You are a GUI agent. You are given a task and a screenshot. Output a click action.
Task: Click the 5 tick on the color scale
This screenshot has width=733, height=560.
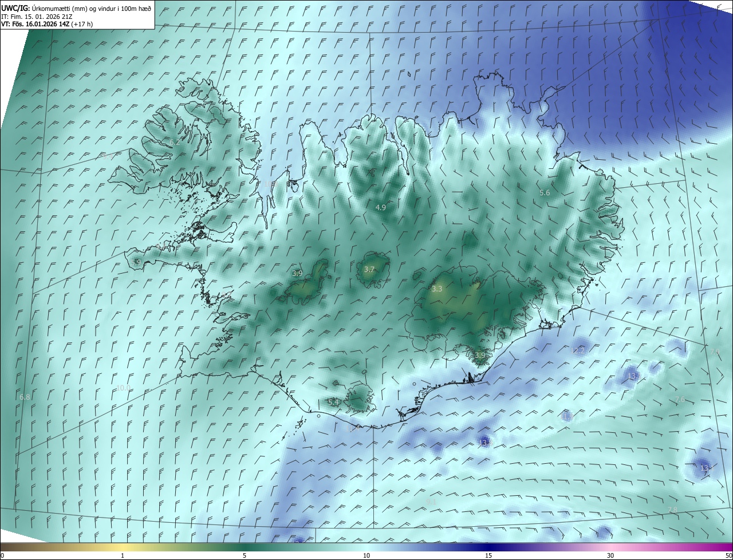tap(245, 555)
